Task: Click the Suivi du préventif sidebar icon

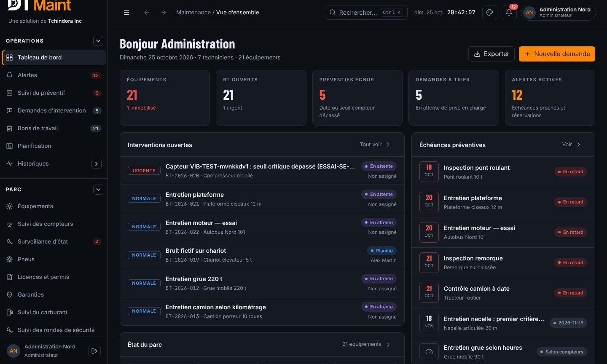Action: coord(10,93)
